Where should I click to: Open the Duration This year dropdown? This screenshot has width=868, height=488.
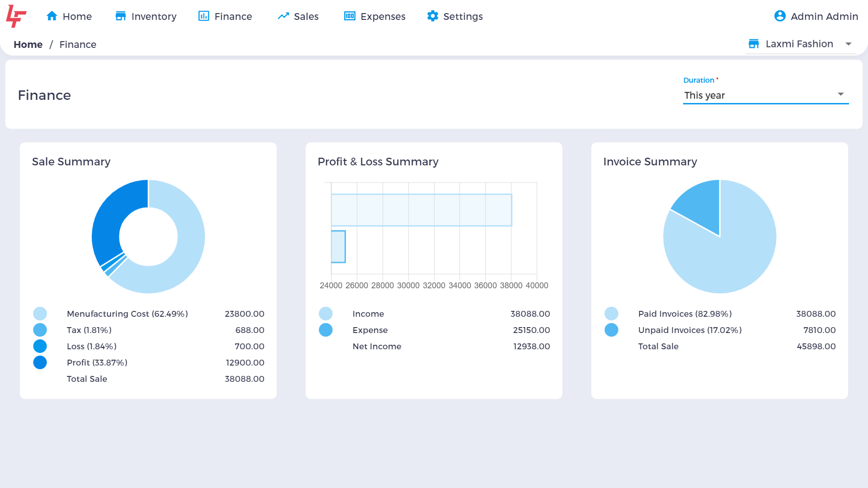(x=766, y=95)
